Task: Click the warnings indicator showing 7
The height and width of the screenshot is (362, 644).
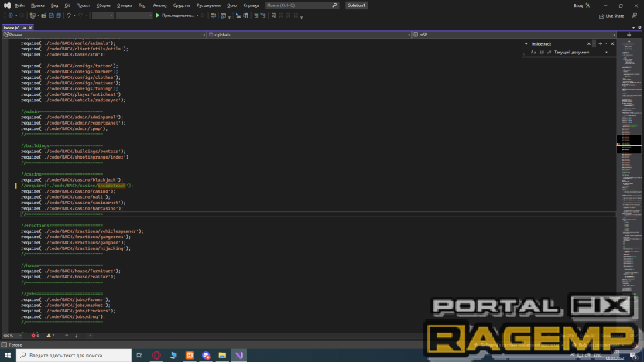Action: [50, 336]
